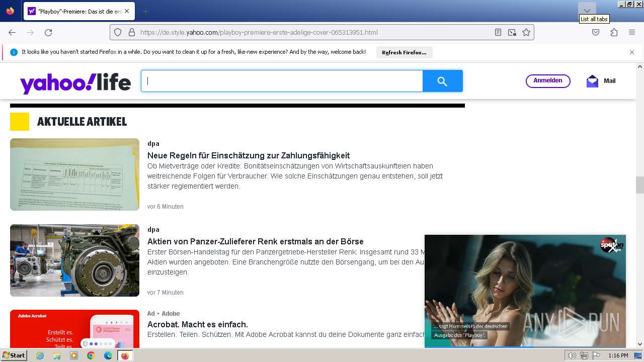Click the 1:16 PM system clock

[618, 355]
